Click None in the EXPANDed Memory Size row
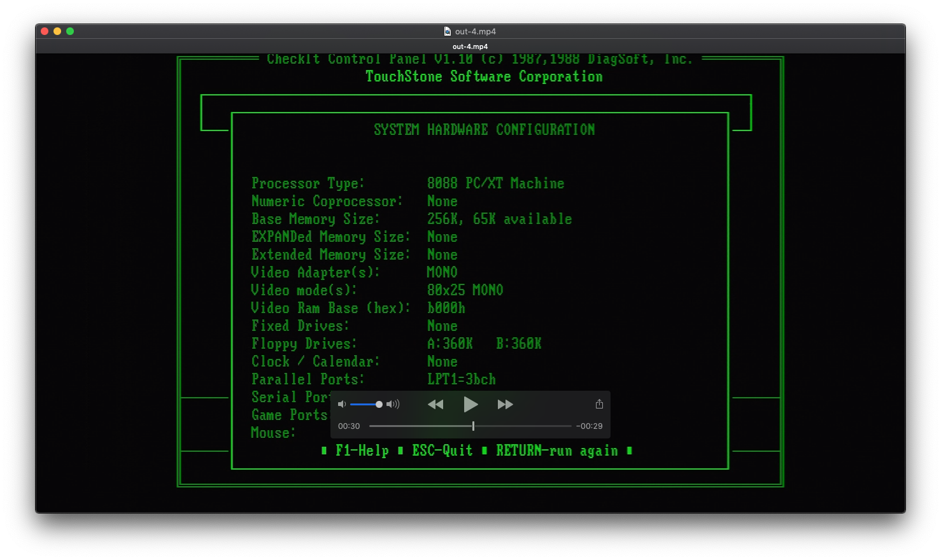Viewport: 941px width, 560px height. [442, 237]
